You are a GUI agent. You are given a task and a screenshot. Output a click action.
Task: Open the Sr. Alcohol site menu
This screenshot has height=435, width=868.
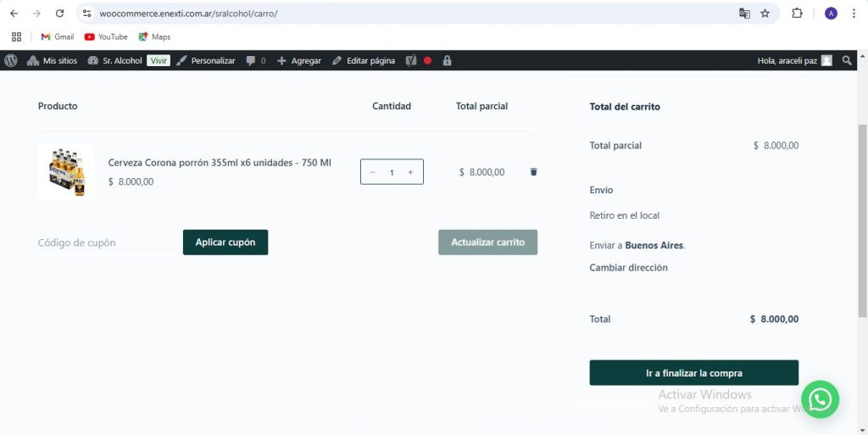pyautogui.click(x=115, y=60)
